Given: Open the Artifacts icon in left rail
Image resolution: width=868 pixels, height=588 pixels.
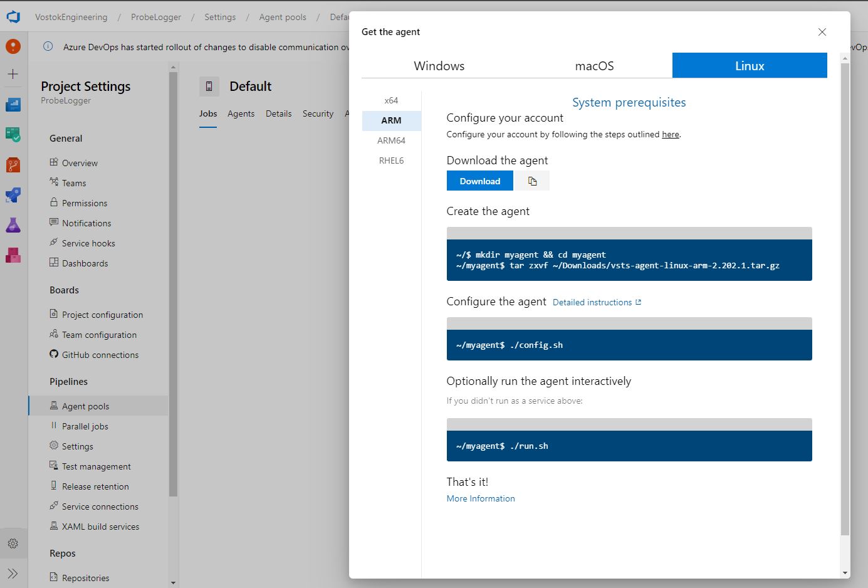Looking at the screenshot, I should click(13, 255).
